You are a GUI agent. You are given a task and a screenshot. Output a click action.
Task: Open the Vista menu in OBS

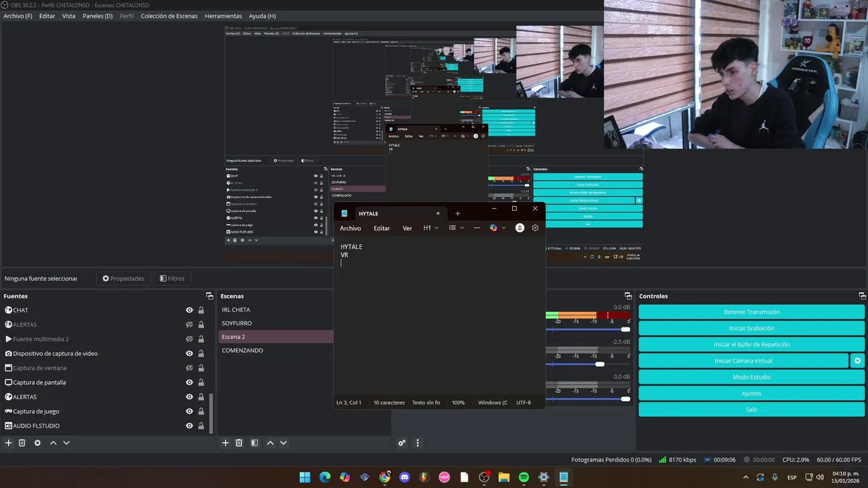[x=68, y=16]
